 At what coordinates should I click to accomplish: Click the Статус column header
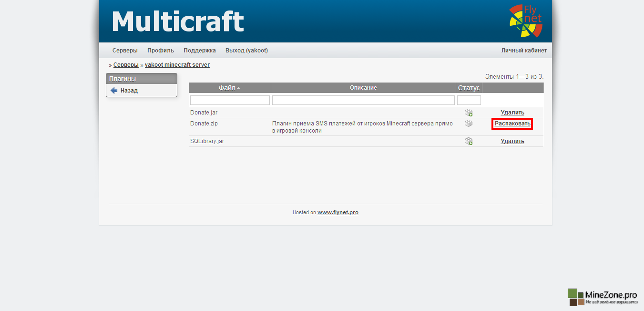(469, 88)
